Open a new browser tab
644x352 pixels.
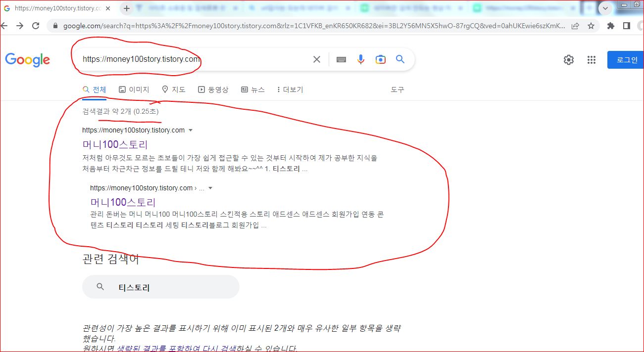coord(127,8)
